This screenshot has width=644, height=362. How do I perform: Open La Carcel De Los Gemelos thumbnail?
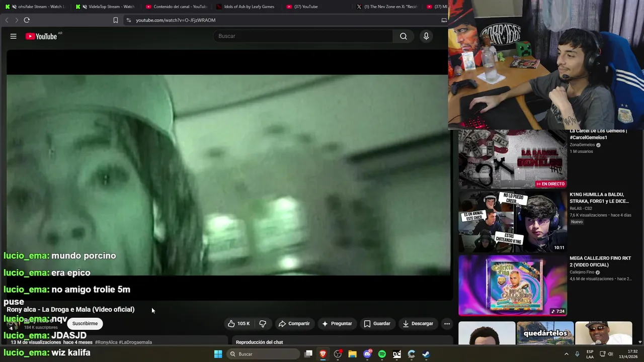coord(513,158)
